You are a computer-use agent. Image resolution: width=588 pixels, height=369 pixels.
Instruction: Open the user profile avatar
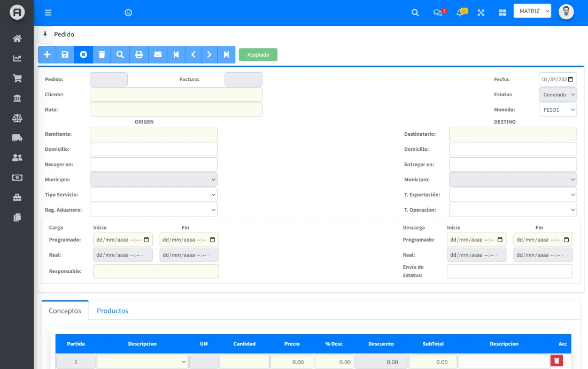coord(566,12)
